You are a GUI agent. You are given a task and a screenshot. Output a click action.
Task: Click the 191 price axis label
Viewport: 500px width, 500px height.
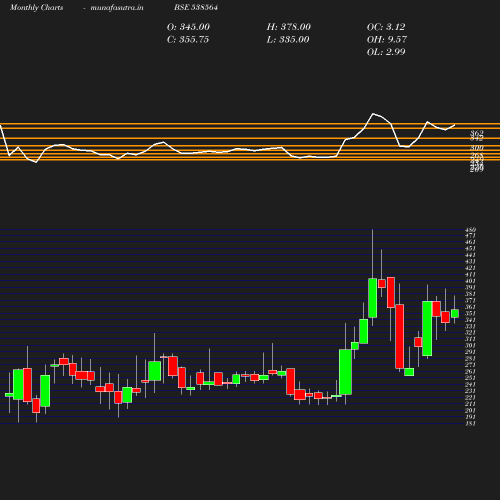tap(470, 417)
